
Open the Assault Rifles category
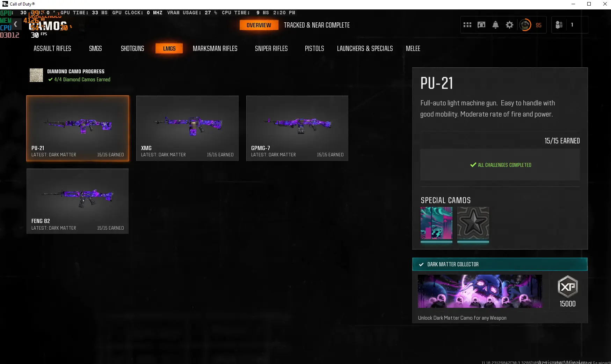click(52, 49)
